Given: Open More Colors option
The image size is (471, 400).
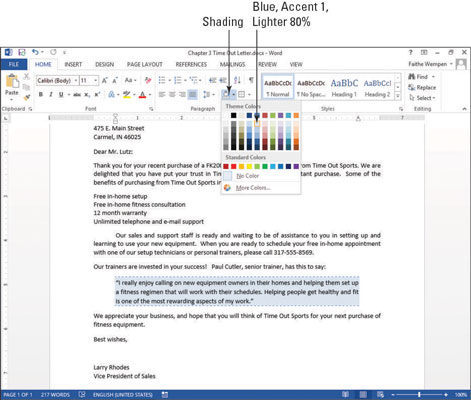Looking at the screenshot, I should point(253,188).
